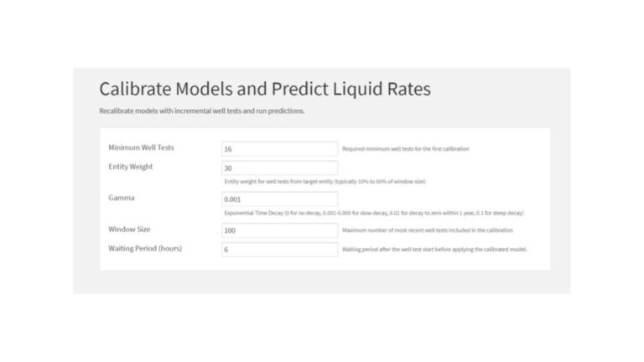The image size is (644, 362).
Task: Click 'Maximum number of most recent well tests' hint
Action: (428, 230)
